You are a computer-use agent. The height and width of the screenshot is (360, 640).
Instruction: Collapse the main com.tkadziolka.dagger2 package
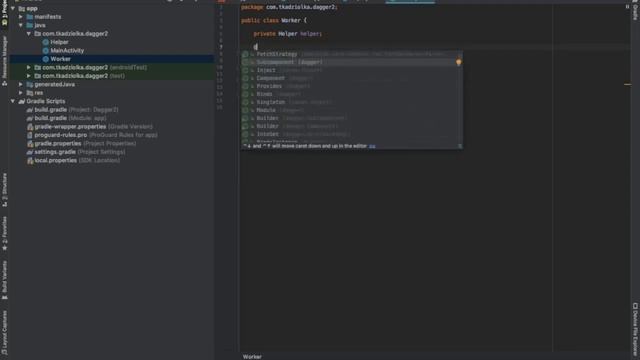pyautogui.click(x=29, y=33)
